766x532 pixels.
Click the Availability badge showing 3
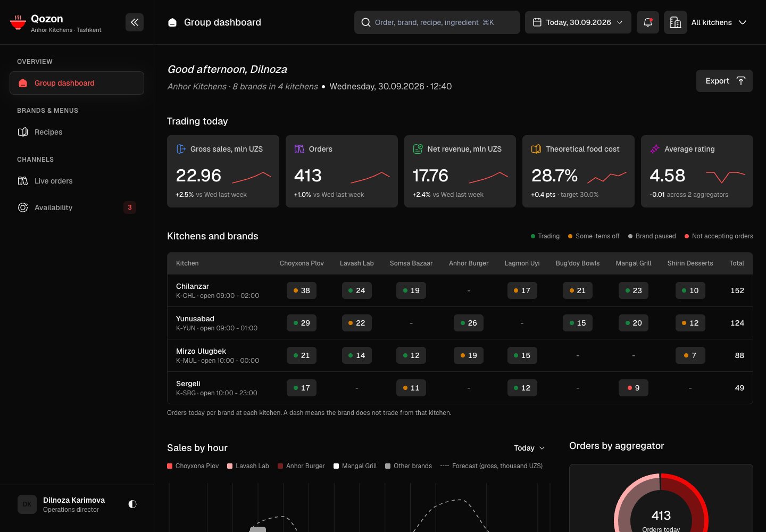coord(130,207)
